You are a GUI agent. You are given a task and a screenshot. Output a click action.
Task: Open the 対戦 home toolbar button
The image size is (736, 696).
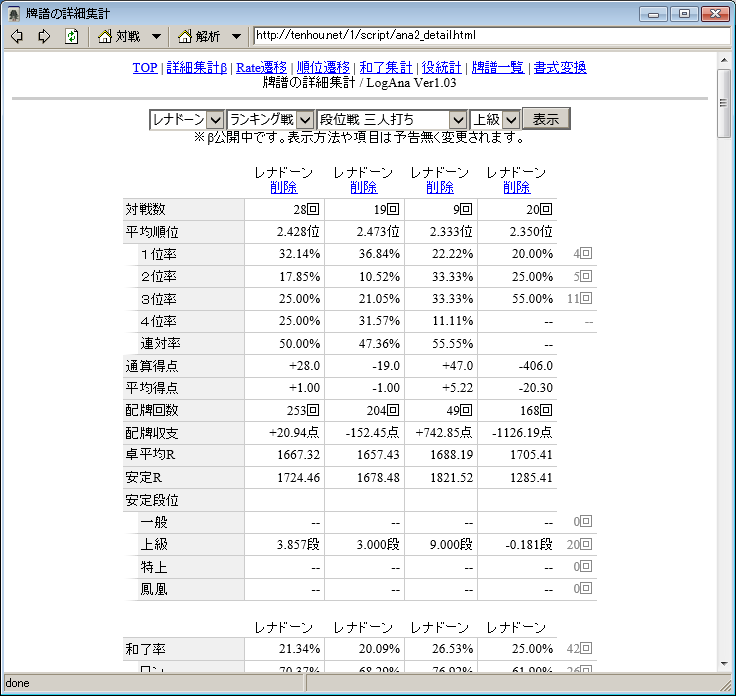pyautogui.click(x=119, y=36)
